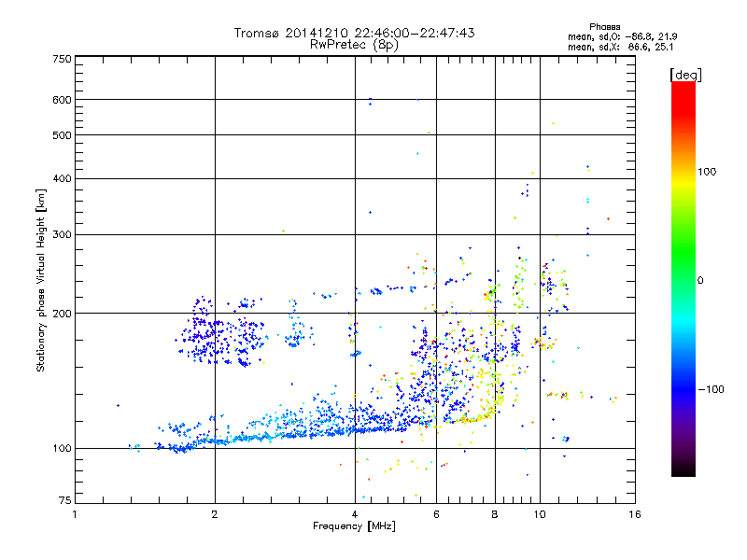Click colorbar tick label '100'
The width and height of the screenshot is (747, 560).
click(x=707, y=172)
